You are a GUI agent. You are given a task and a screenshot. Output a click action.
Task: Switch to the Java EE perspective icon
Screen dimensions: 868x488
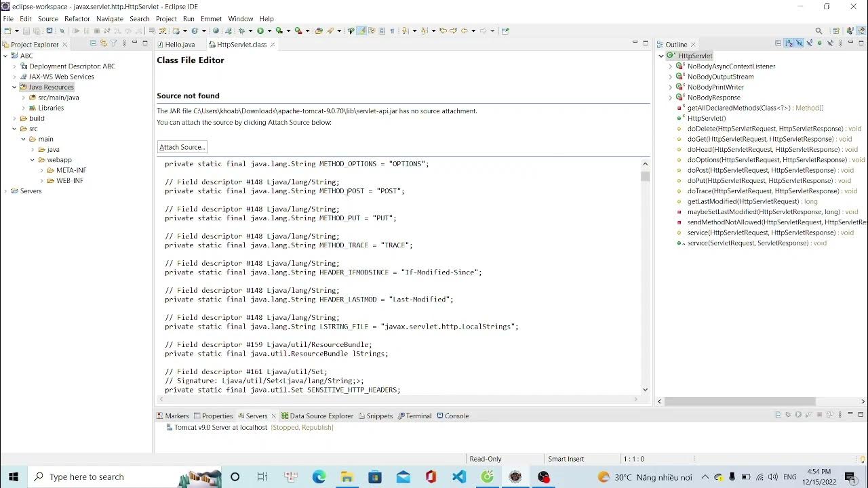tap(861, 31)
